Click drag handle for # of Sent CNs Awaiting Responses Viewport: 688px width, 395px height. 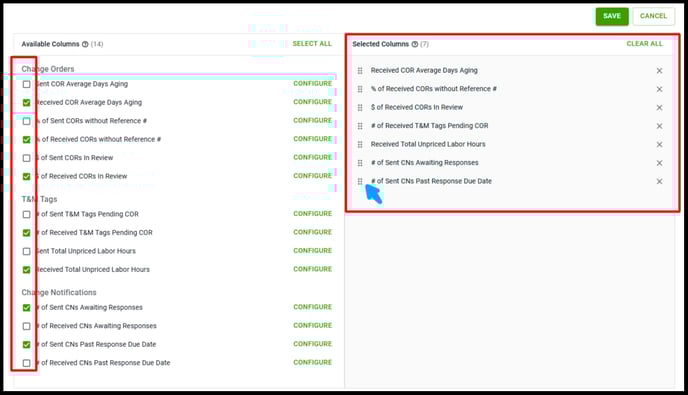pos(360,163)
